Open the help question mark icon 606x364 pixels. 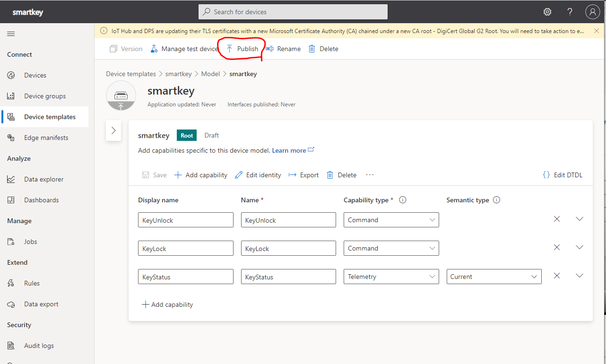coord(570,12)
